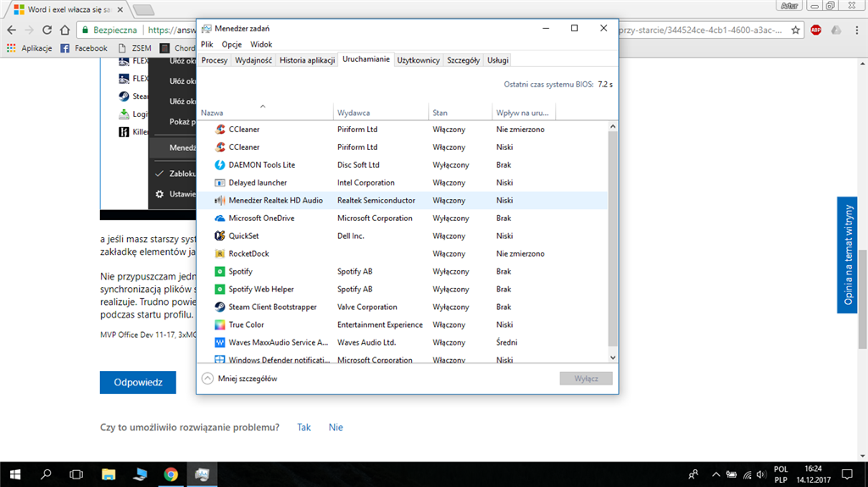Bookmark page with star icon
Viewport: 868px width, 487px height.
coord(795,30)
